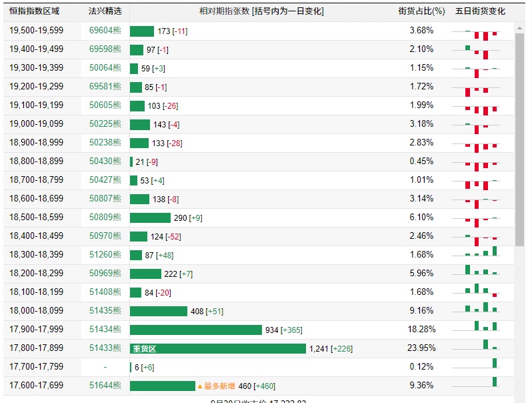
Task: Select index range 18,000-18,099
Action: [36, 311]
